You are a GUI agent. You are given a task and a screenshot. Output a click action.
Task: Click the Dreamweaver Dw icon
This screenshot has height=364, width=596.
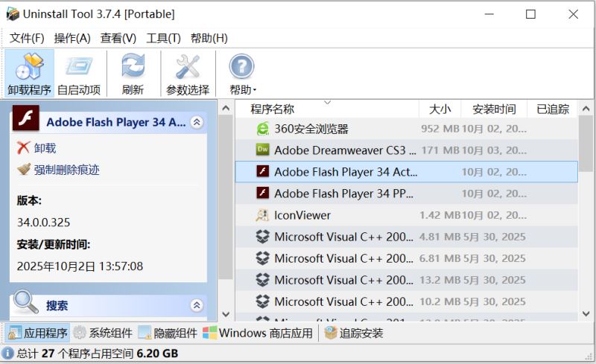(263, 150)
